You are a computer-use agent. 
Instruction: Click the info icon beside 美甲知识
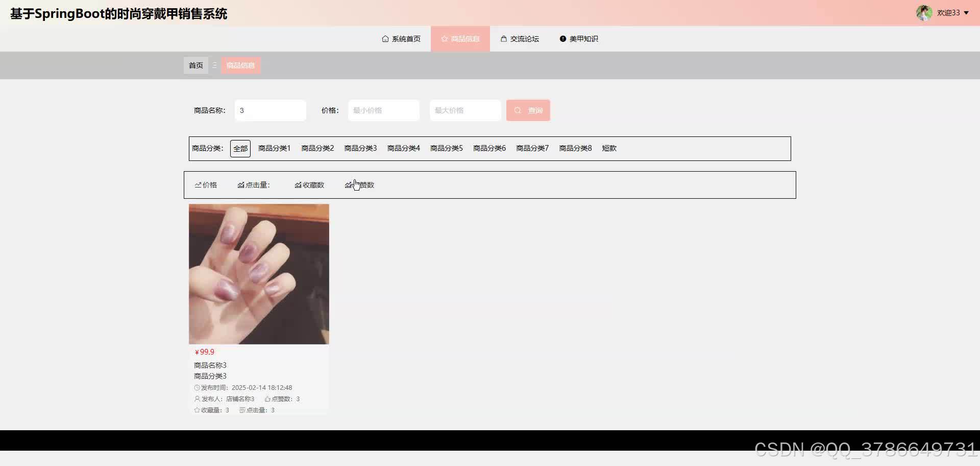[x=563, y=39]
